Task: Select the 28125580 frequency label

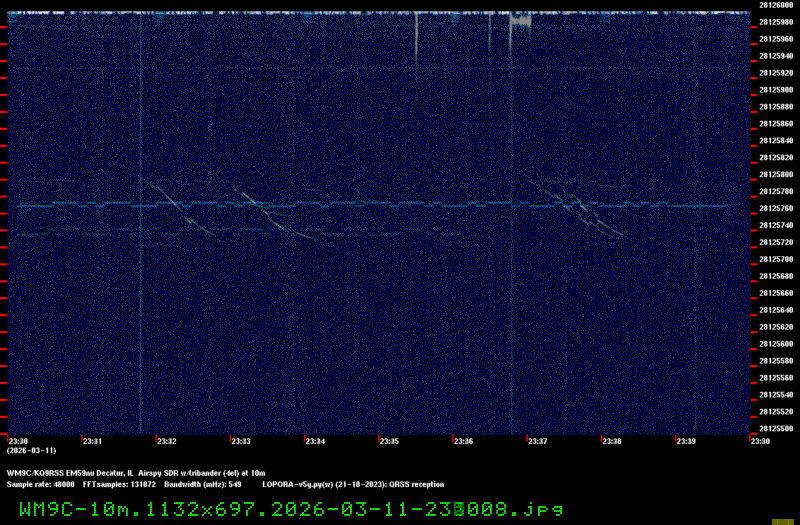Action: (x=776, y=361)
